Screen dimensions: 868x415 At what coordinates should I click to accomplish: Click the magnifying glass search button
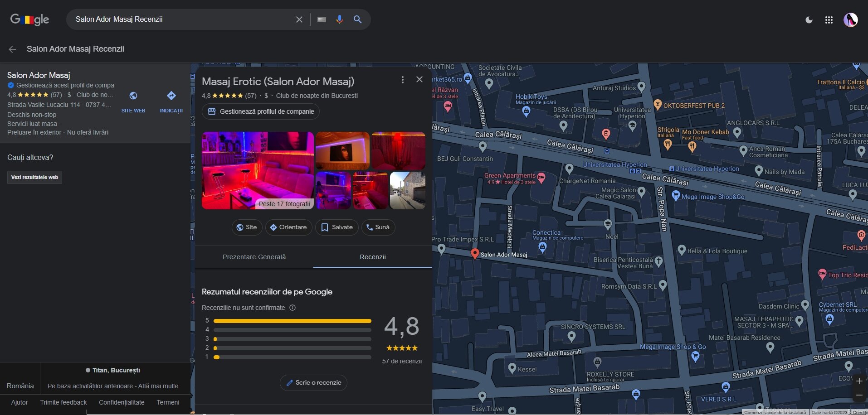click(358, 19)
